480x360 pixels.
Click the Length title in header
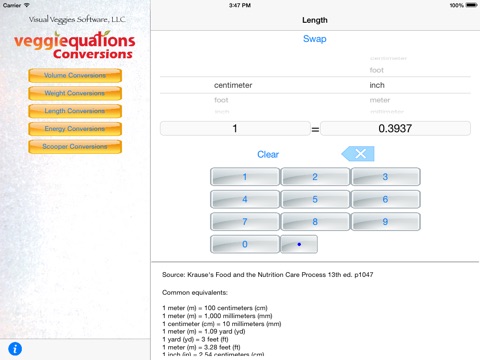(315, 20)
